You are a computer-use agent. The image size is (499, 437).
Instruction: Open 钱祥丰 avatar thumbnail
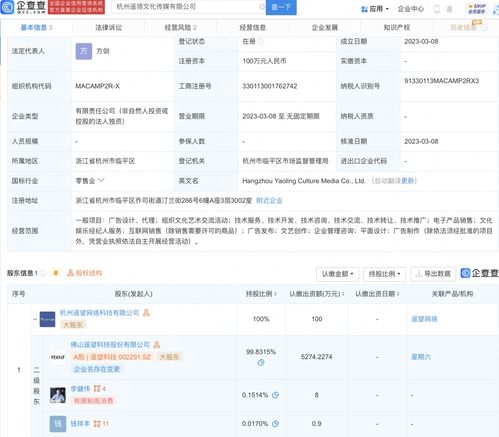coord(58,424)
